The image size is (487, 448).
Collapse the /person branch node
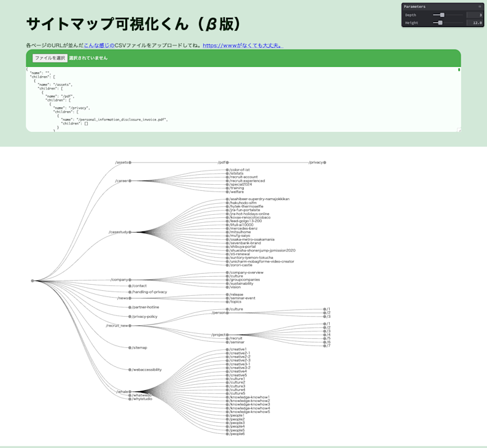227,313
